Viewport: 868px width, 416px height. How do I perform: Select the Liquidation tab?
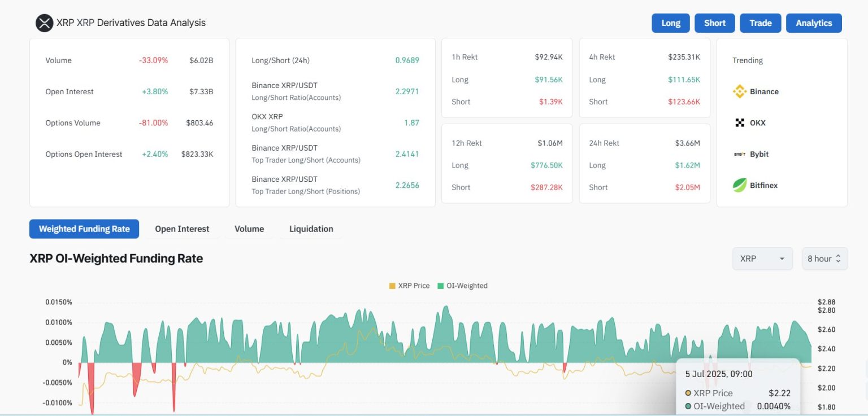[x=311, y=229]
